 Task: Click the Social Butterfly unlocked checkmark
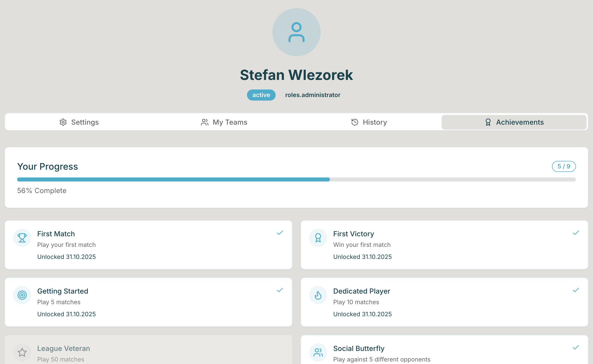(x=576, y=347)
